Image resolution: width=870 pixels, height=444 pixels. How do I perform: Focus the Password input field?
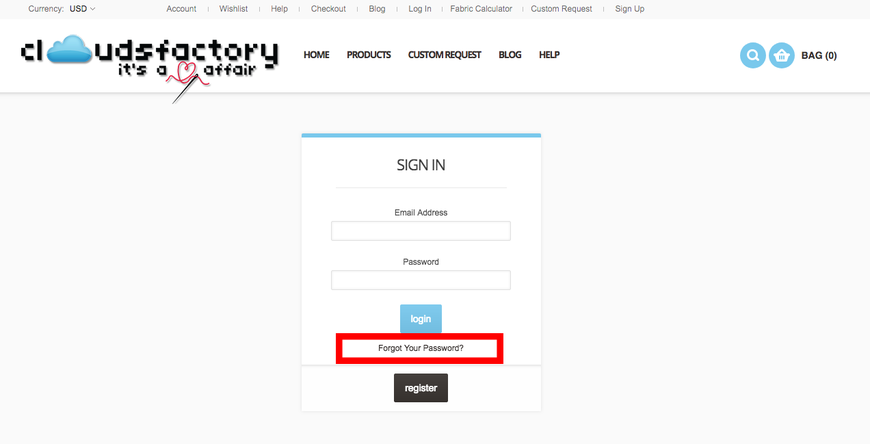[421, 280]
